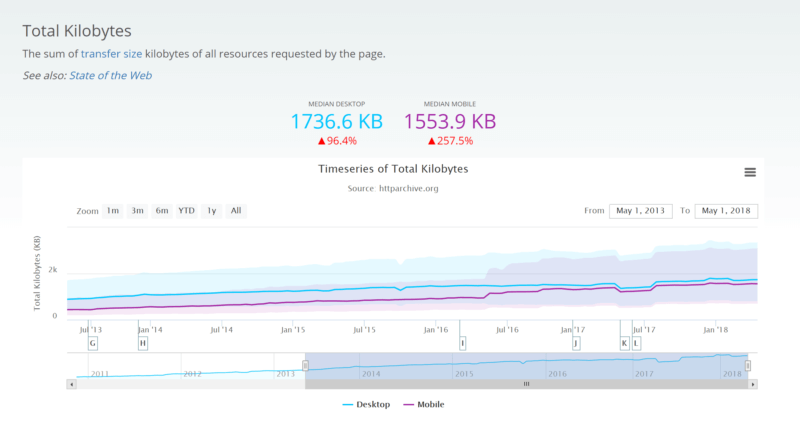Focus the To date field
The width and height of the screenshot is (800, 421).
click(x=726, y=211)
